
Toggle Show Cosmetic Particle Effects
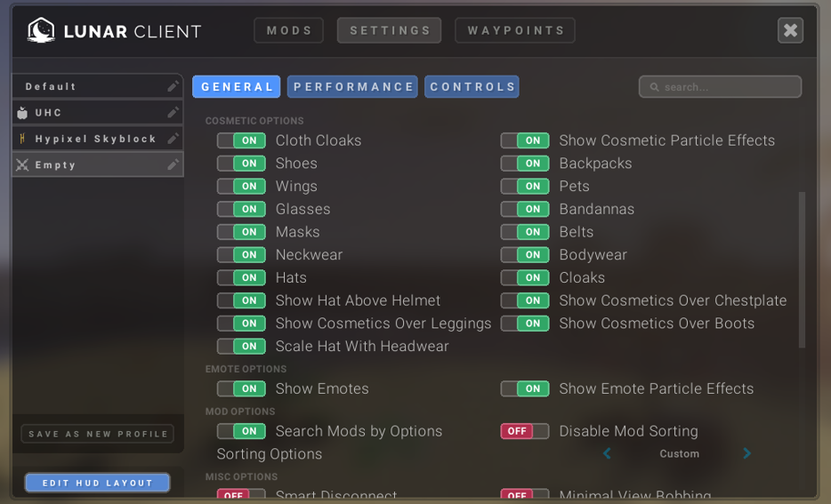point(525,140)
